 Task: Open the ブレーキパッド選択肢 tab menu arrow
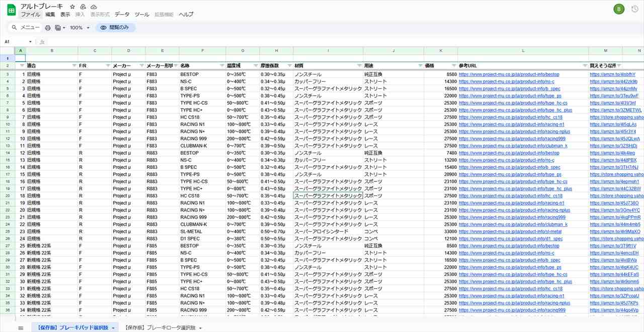(x=113, y=328)
